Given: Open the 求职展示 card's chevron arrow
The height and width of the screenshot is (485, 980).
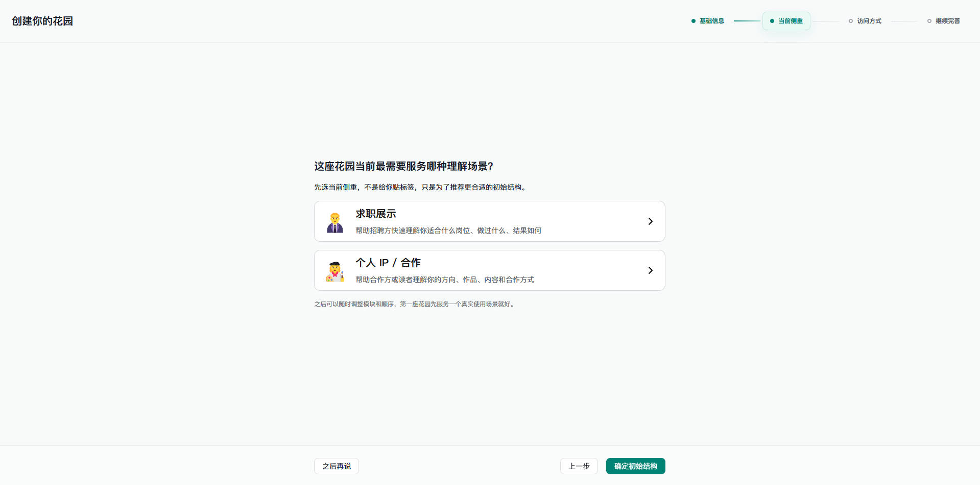Looking at the screenshot, I should tap(650, 221).
